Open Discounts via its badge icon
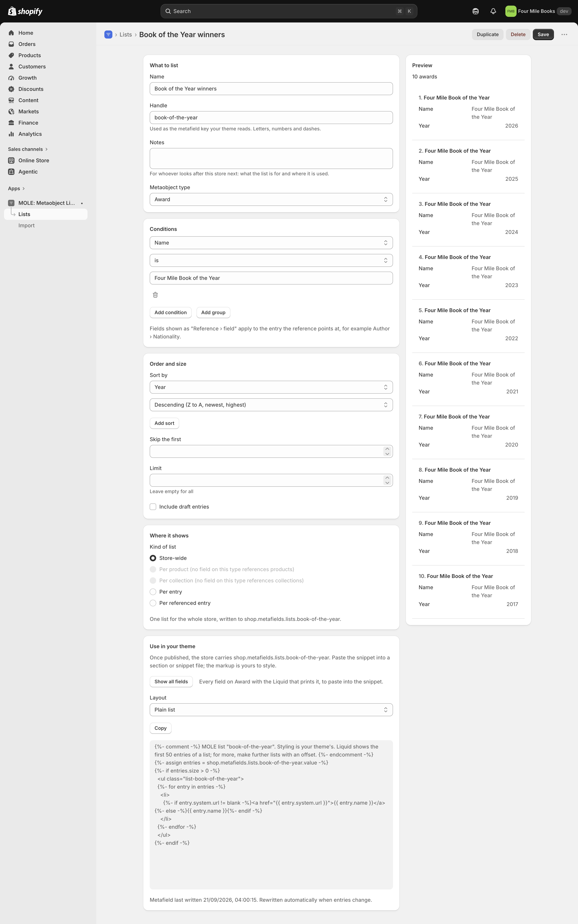 11,89
